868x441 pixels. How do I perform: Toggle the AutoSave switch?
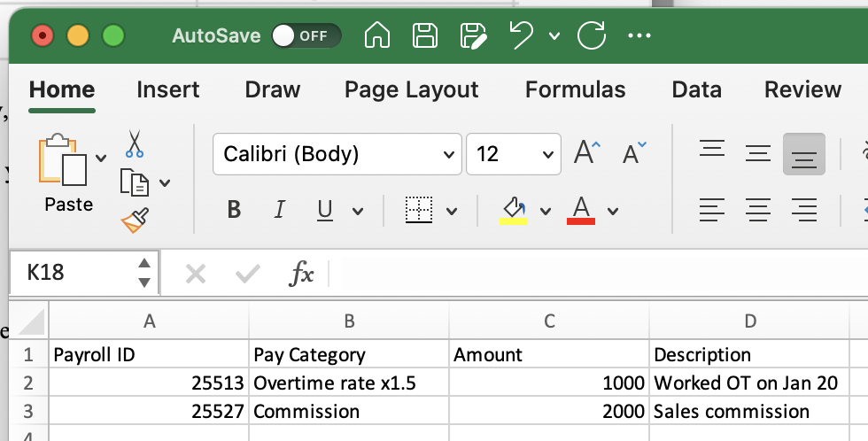click(x=306, y=36)
